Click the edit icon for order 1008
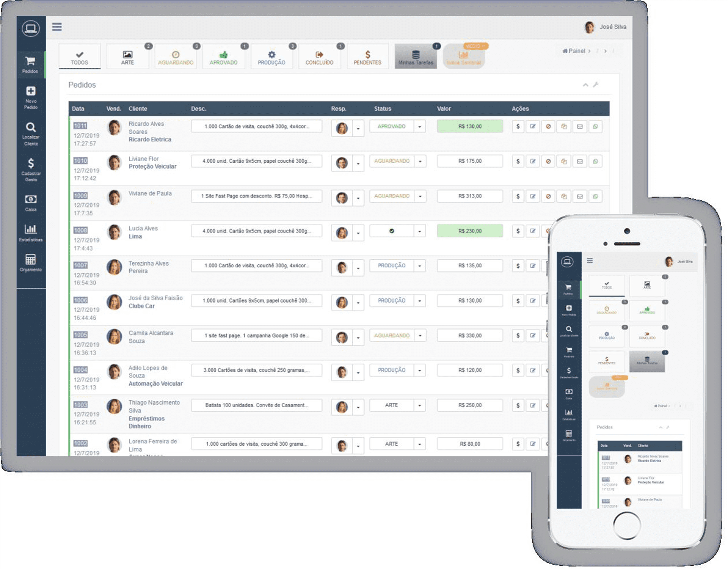The height and width of the screenshot is (570, 728). (533, 231)
